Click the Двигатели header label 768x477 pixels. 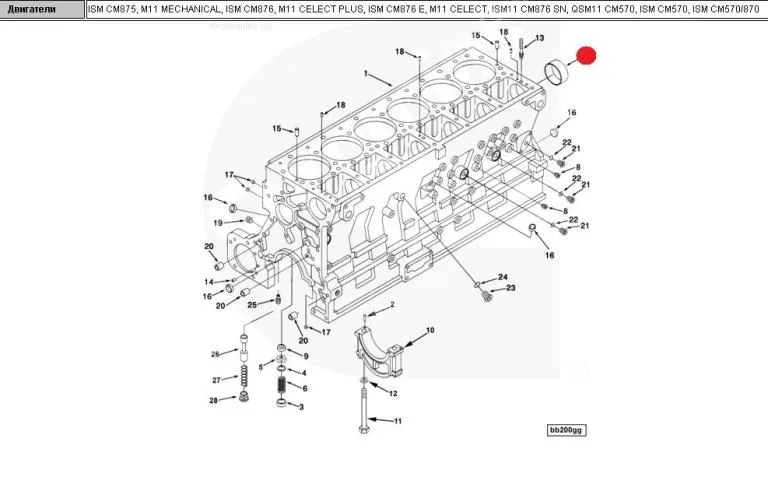[33, 10]
